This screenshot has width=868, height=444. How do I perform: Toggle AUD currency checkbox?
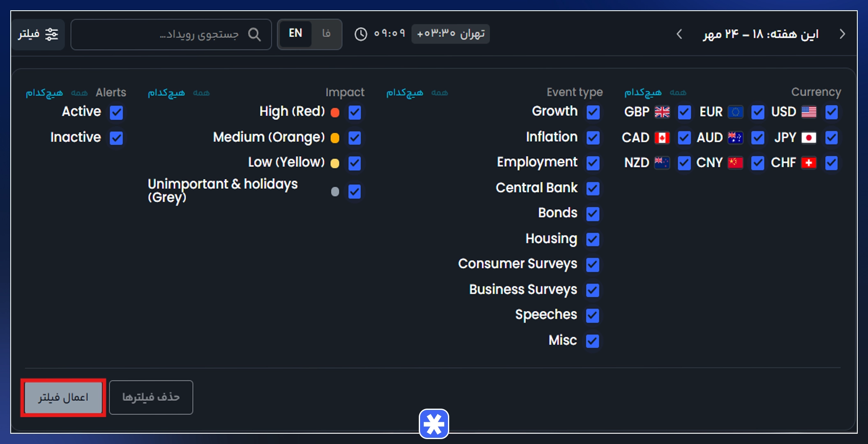[x=758, y=138]
